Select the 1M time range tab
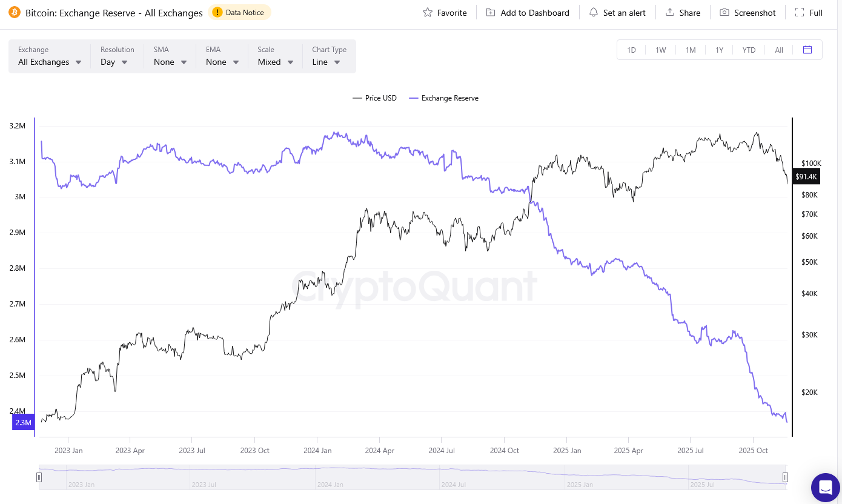 tap(691, 50)
